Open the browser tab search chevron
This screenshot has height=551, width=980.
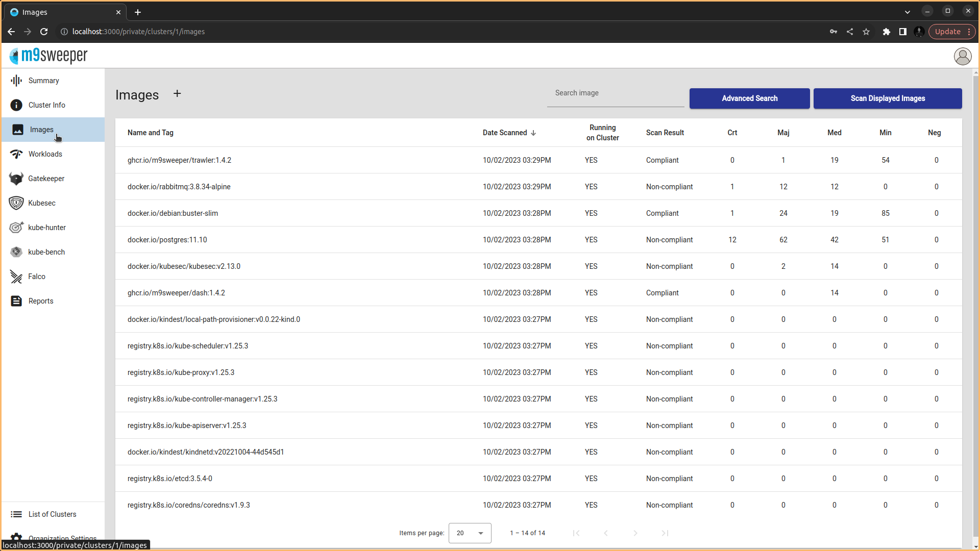(907, 12)
